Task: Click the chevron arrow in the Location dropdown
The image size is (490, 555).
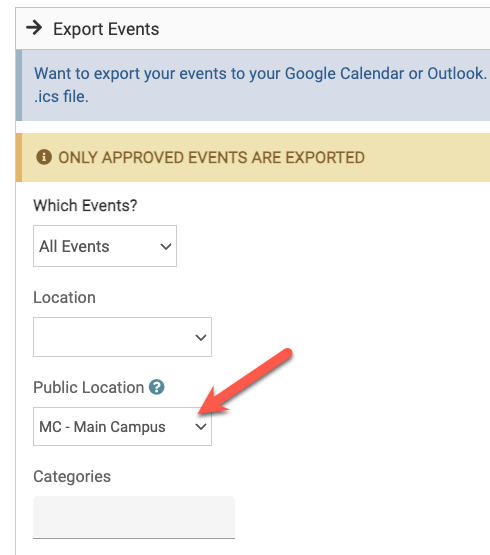Action: point(201,337)
